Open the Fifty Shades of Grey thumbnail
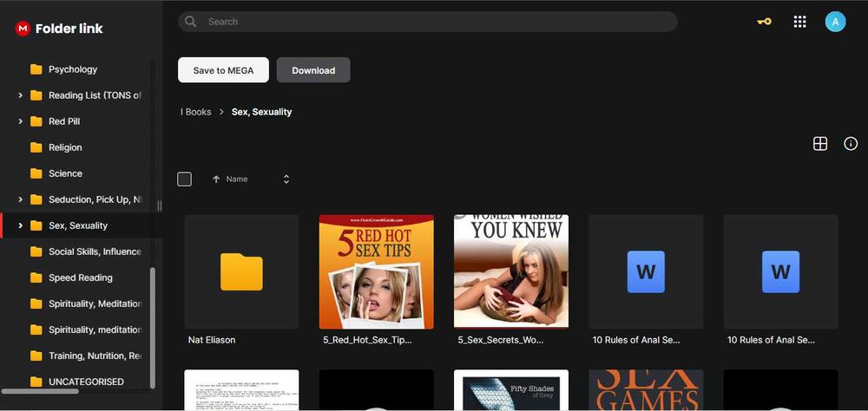This screenshot has height=411, width=868. 511,390
